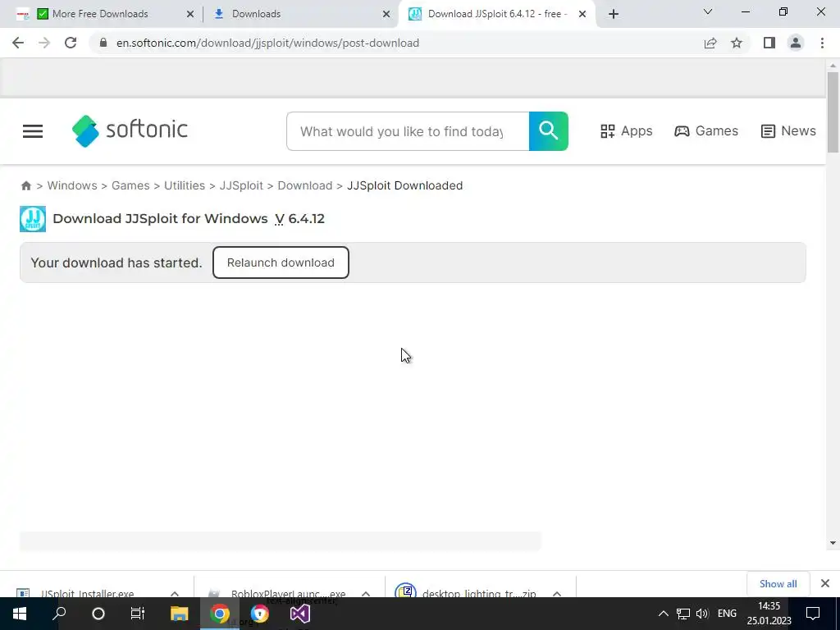The image size is (840, 630).
Task: Click the Softonic logo
Action: 130,130
